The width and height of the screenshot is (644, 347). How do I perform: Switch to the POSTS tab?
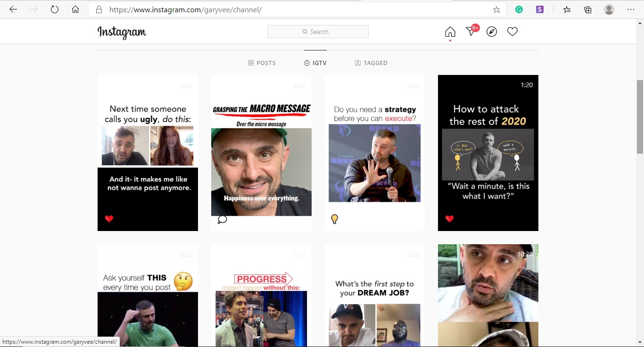tap(262, 63)
